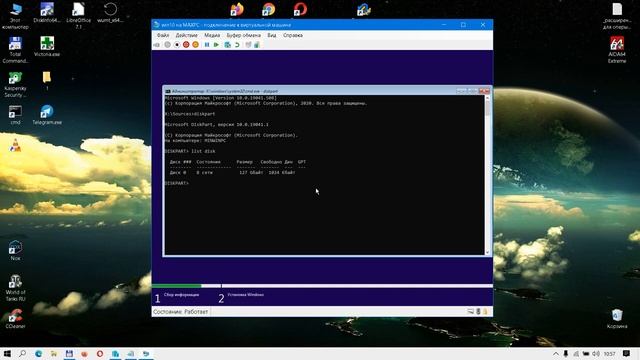Open taskbar search magnifier

coord(22,354)
